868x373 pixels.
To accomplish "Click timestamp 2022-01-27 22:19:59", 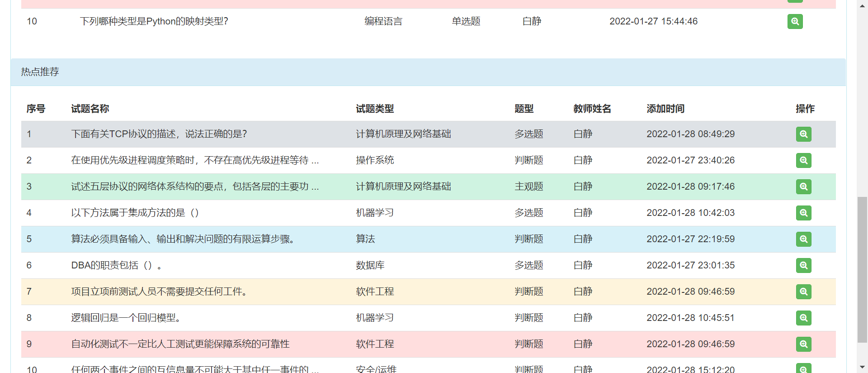I will click(x=691, y=239).
